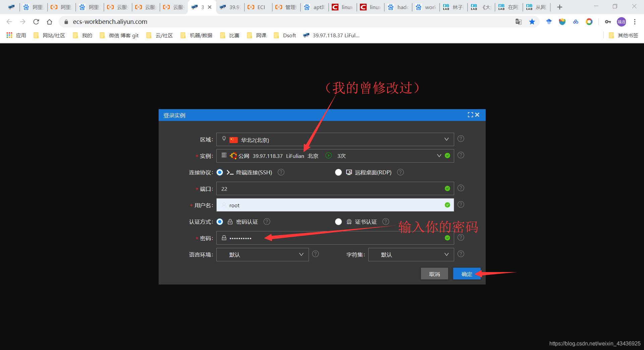Image resolution: width=644 pixels, height=350 pixels.
Task: Select the 证书认证 authentication radio button
Action: click(338, 222)
